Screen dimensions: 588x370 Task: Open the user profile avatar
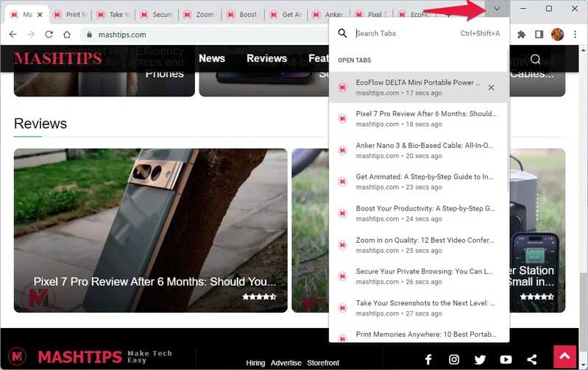(x=557, y=35)
